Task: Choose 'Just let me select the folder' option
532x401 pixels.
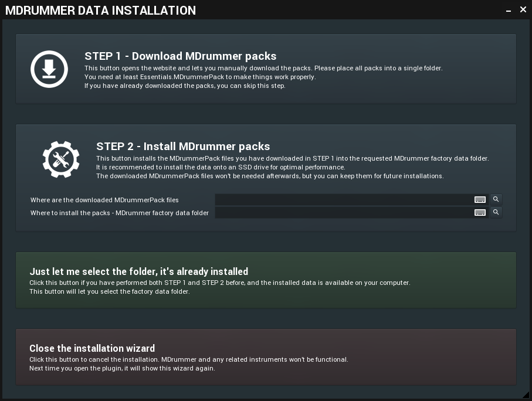Action: click(x=266, y=280)
